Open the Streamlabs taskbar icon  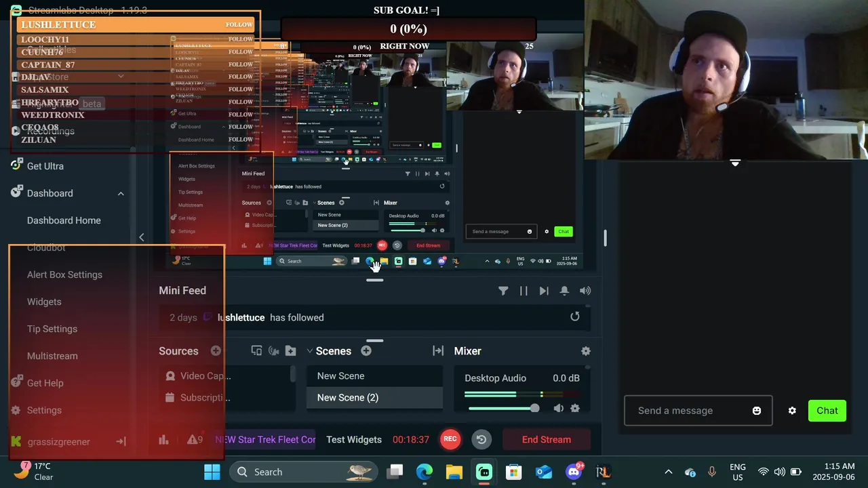point(484,472)
